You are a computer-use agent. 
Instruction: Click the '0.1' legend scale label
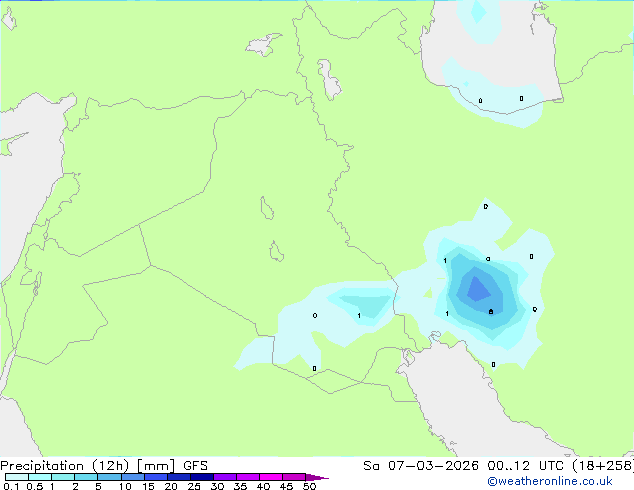pyautogui.click(x=11, y=486)
